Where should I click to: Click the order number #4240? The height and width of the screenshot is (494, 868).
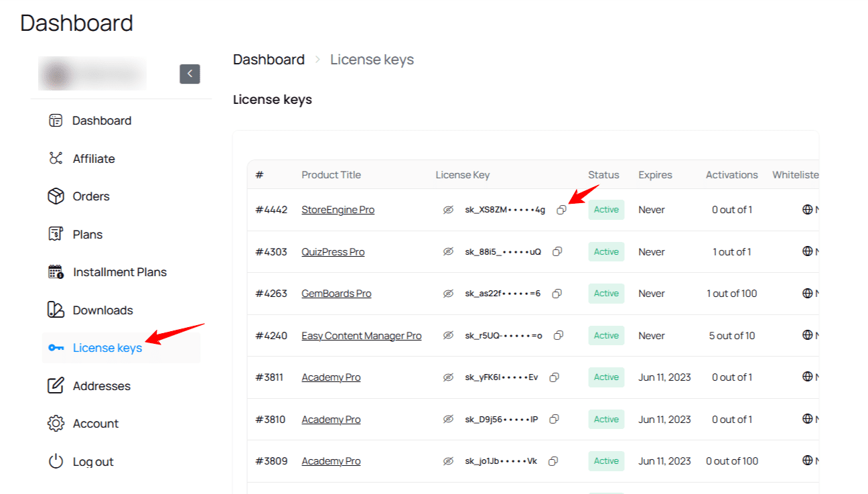tap(271, 336)
